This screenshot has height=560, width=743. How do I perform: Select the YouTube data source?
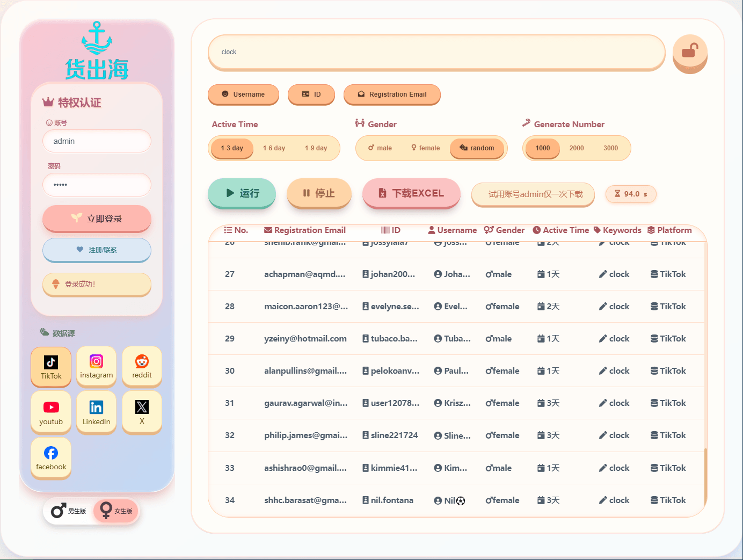pos(51,412)
